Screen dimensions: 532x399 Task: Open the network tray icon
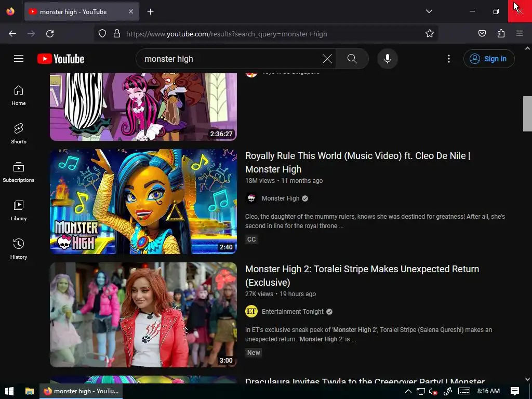421,391
